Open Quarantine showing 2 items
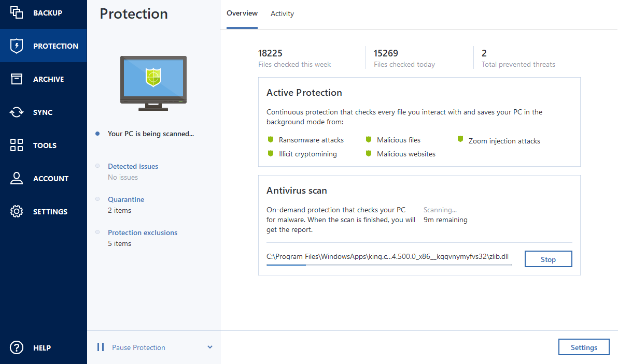618x364 pixels. click(x=126, y=199)
